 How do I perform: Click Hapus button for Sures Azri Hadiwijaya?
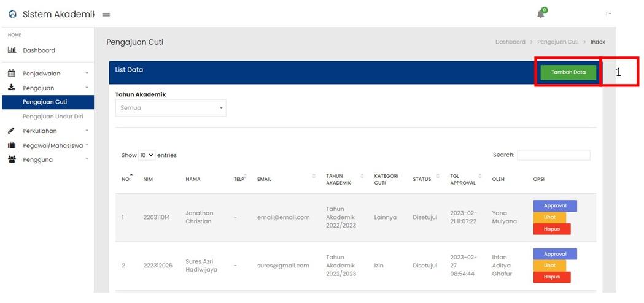coord(551,277)
